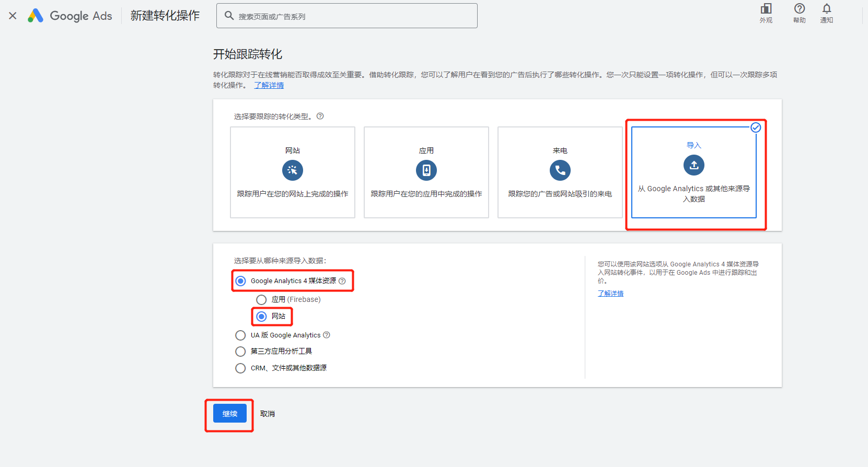Click the phone handset icon in 来电 card

click(560, 170)
